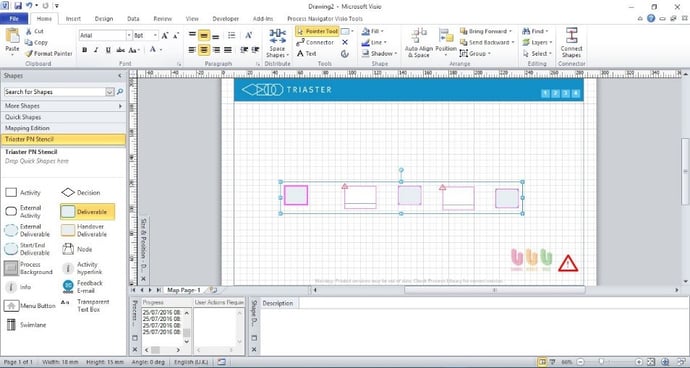Viewport: 690px width, 368px height.
Task: Open the Fill dropdown
Action: tap(373, 31)
